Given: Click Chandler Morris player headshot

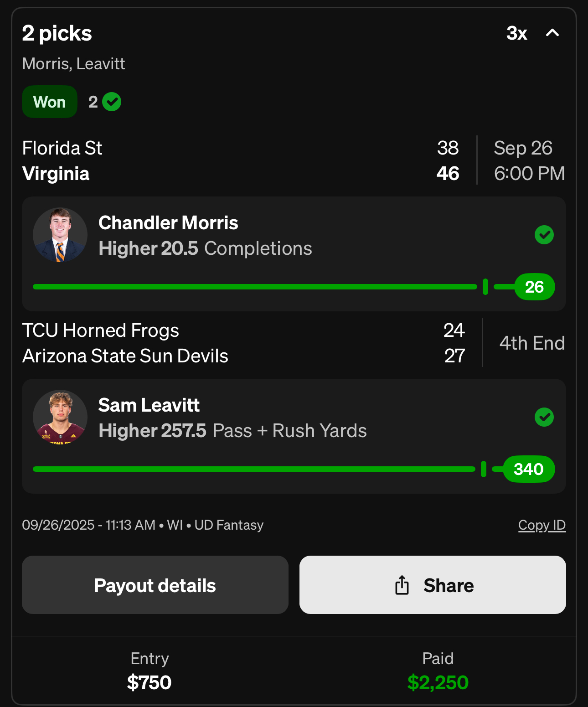Looking at the screenshot, I should (60, 235).
